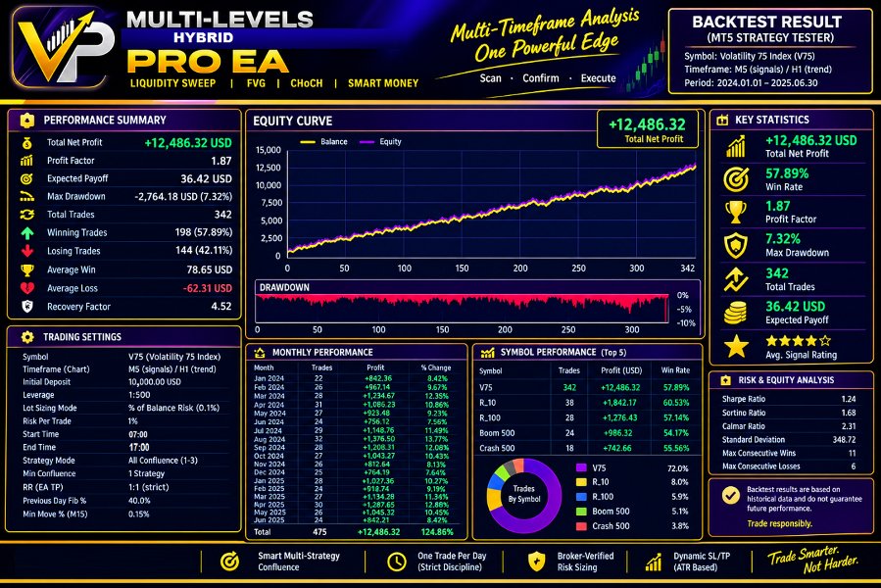Click the target icon beside Smart Multi-Strategy Confluence
881x588 pixels.
229,561
